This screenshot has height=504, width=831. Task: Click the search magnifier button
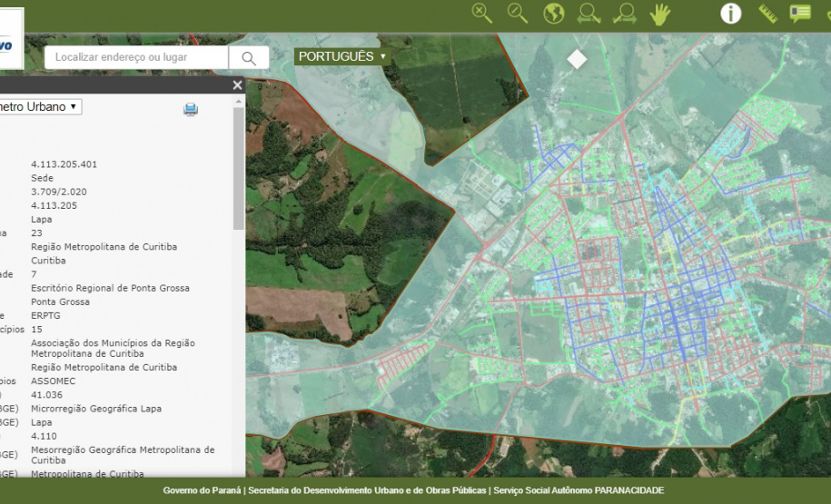(x=249, y=58)
